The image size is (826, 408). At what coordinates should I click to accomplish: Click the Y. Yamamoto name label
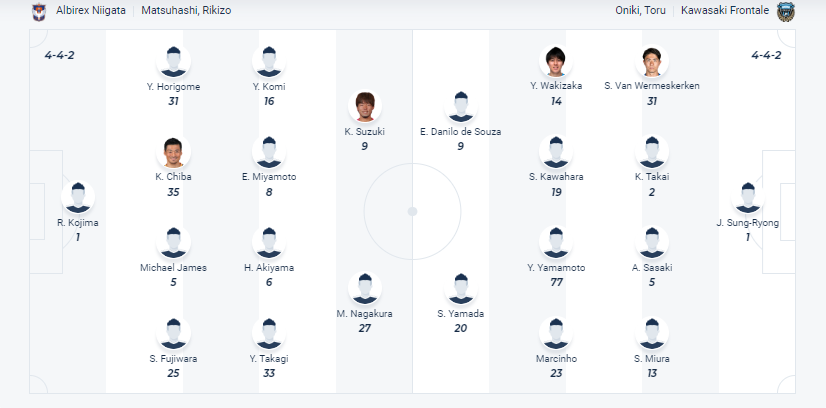[556, 268]
